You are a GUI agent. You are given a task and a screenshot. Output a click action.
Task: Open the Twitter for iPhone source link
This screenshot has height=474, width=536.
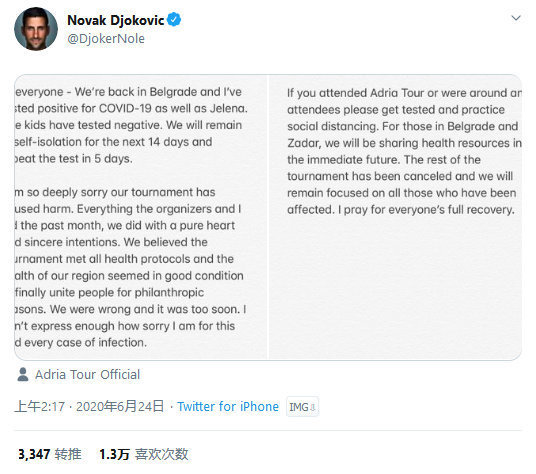tap(228, 406)
